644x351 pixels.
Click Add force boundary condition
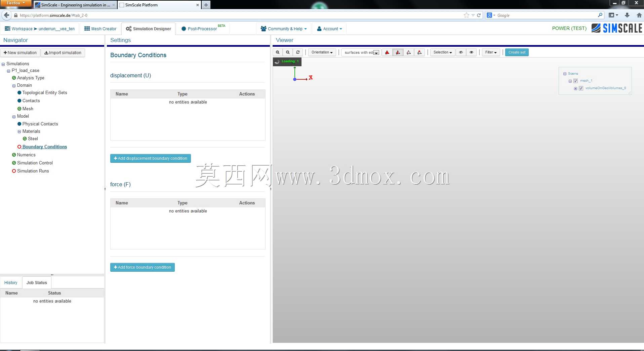142,267
